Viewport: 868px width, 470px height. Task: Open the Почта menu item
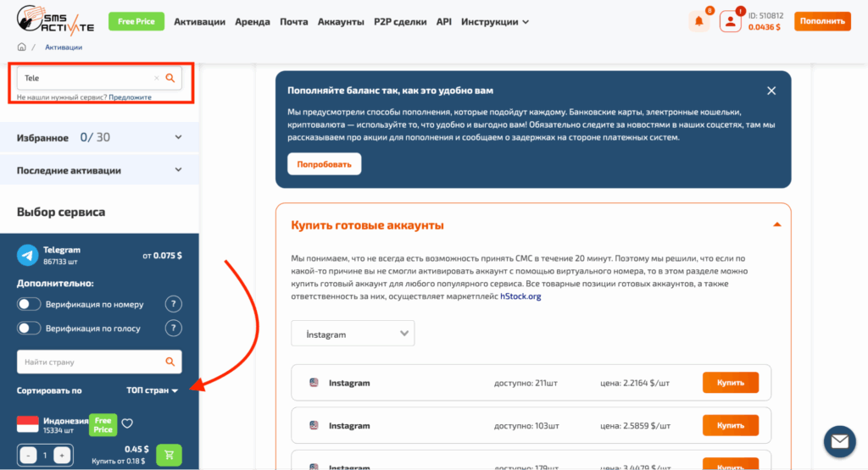tap(294, 21)
